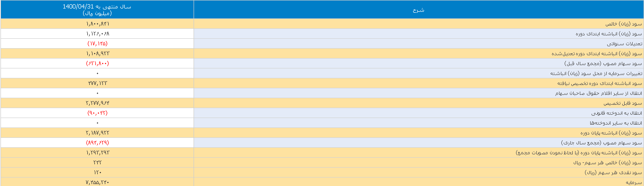Click the value 120 for cash dividend per share
The image size is (644, 186).
97,172
